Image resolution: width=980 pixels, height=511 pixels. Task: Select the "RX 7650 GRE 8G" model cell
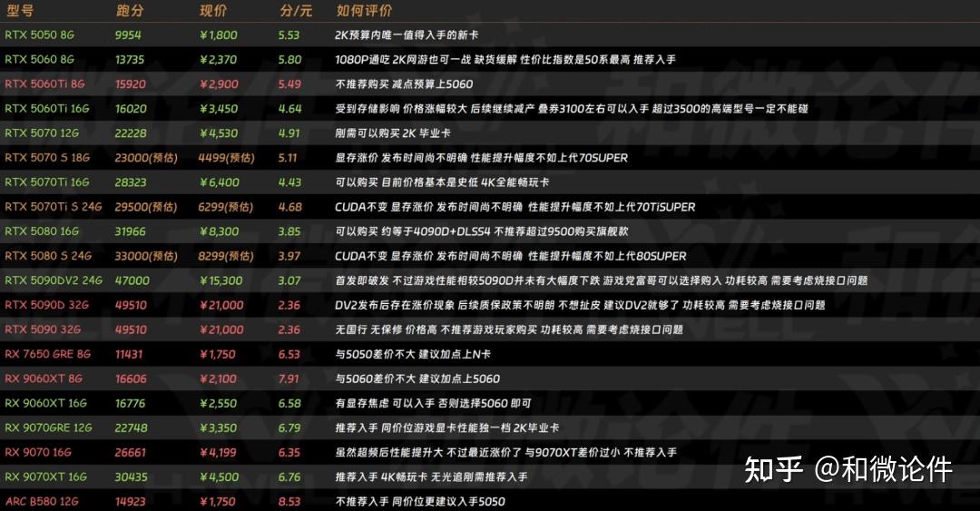(x=47, y=354)
